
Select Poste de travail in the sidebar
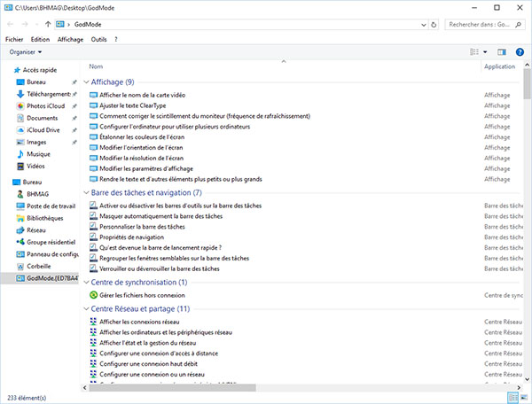click(50, 206)
